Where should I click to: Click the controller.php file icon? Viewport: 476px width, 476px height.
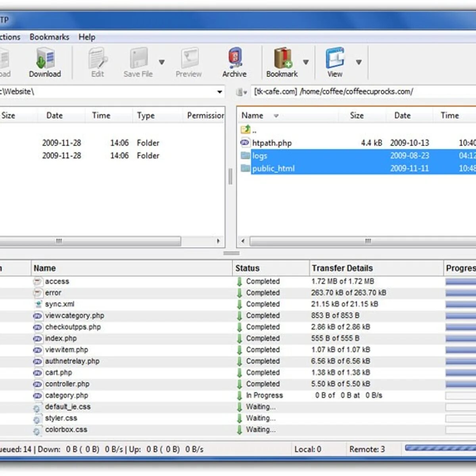(37, 384)
